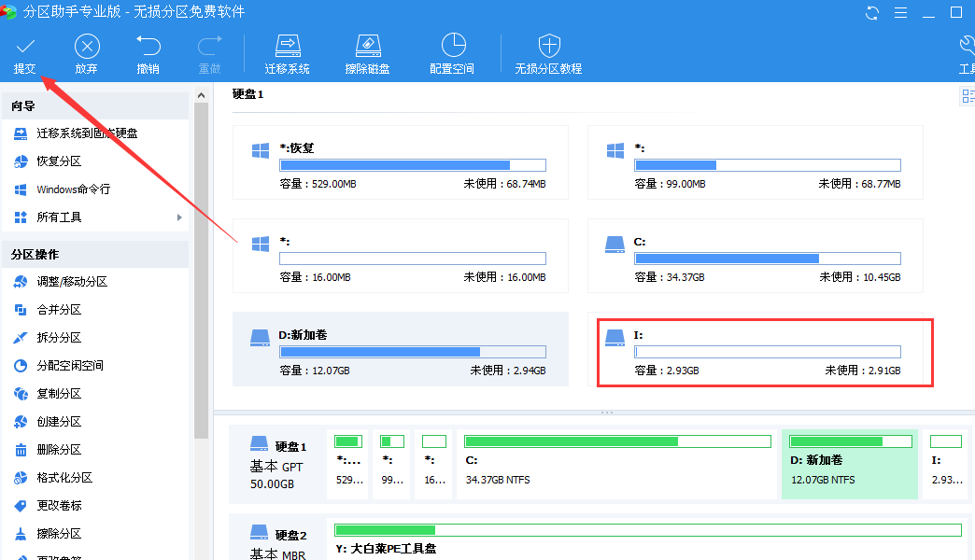This screenshot has width=975, height=560.
Task: Click 529MB block in disk 1 map
Action: pos(348,464)
